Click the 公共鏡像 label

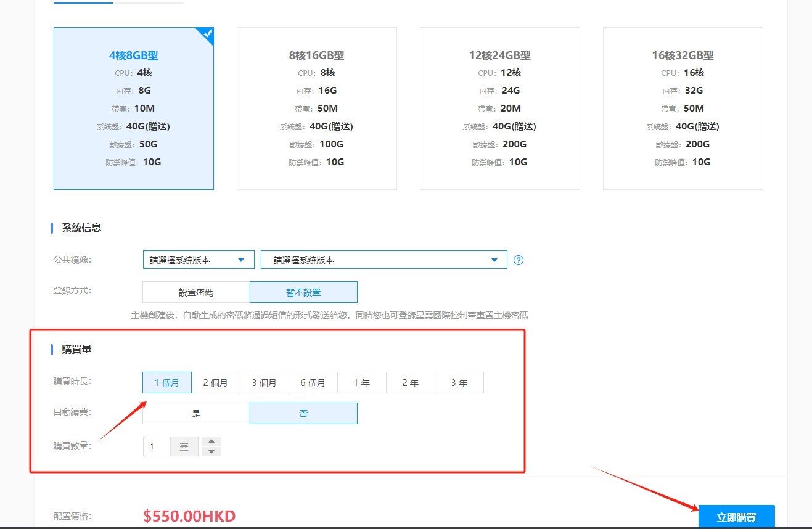tap(72, 259)
